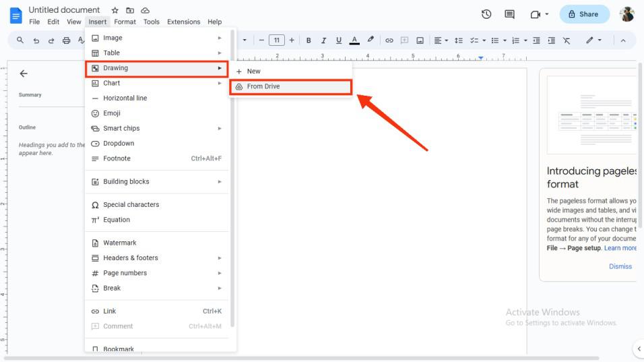644x362 pixels.
Task: Open the comments history icon
Action: click(509, 14)
